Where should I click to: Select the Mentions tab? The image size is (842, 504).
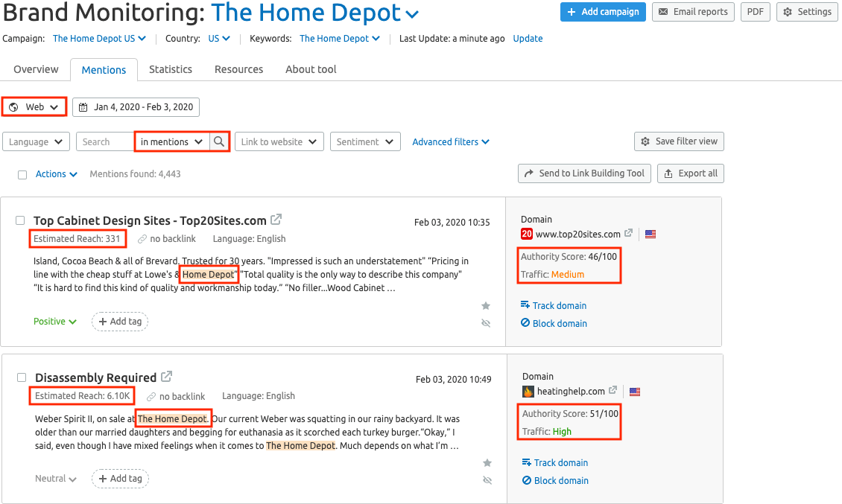coord(104,70)
